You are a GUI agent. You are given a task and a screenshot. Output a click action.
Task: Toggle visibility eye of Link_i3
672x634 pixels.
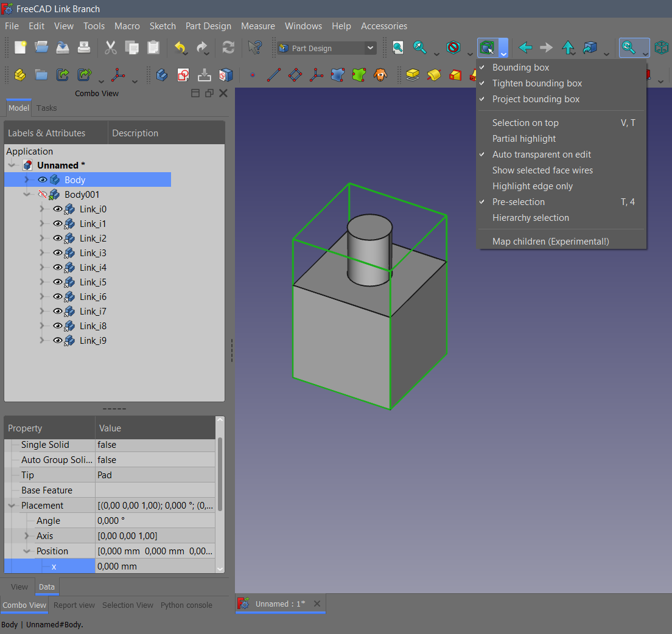click(x=58, y=253)
